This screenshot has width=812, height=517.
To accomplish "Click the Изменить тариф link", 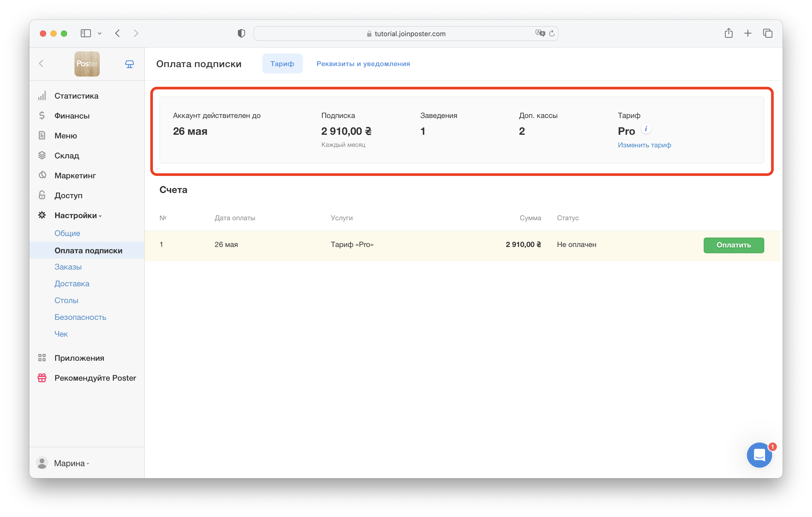I will point(644,145).
